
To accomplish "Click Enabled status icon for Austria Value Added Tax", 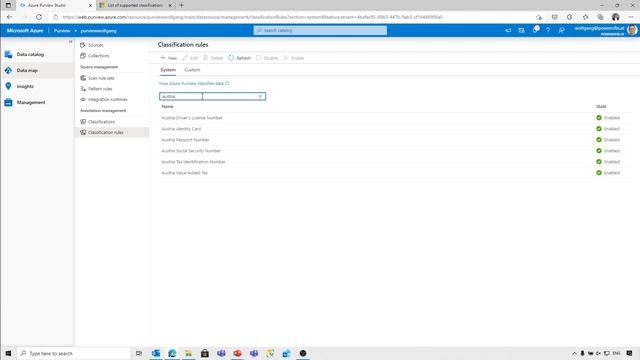I will coord(599,173).
